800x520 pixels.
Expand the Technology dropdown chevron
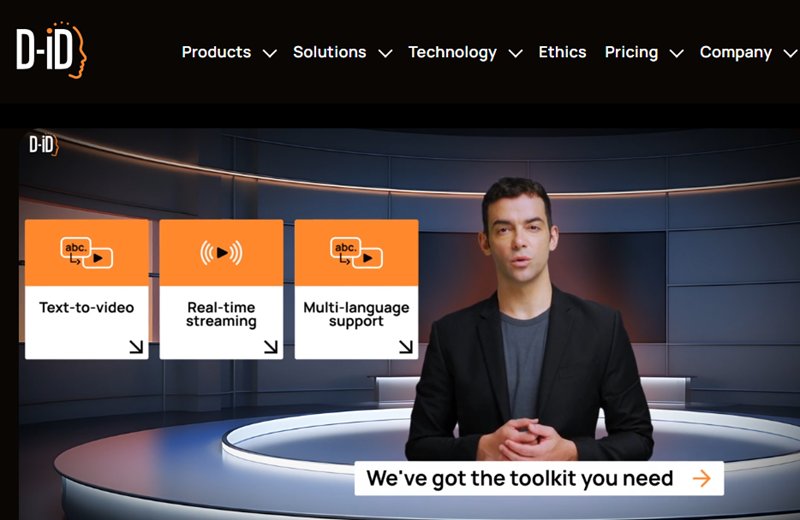(515, 54)
